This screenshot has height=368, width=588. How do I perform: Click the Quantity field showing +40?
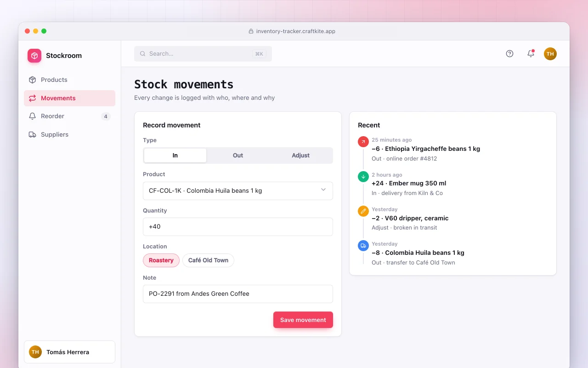coord(238,227)
